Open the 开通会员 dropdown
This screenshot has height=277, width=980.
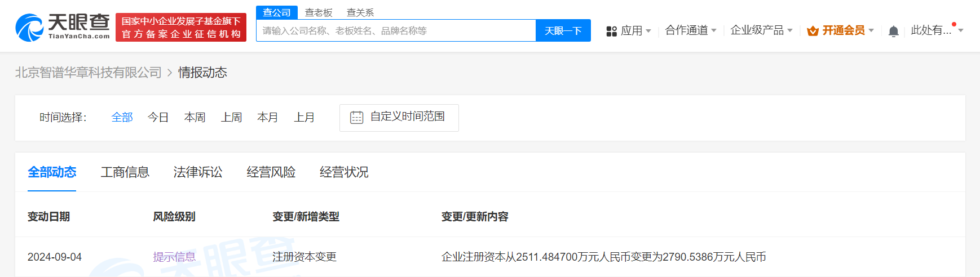coord(848,30)
